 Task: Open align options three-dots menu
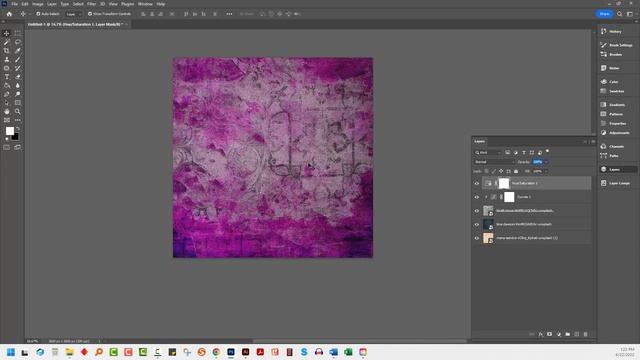click(x=229, y=14)
